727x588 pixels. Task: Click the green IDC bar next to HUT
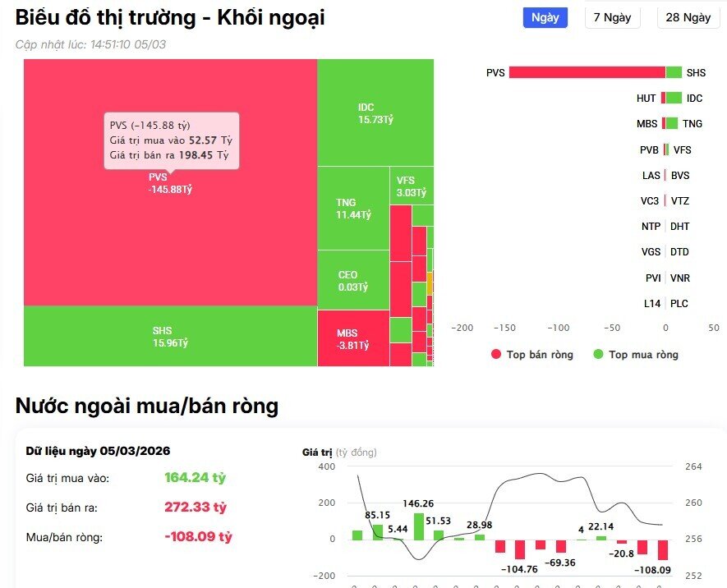(x=674, y=98)
